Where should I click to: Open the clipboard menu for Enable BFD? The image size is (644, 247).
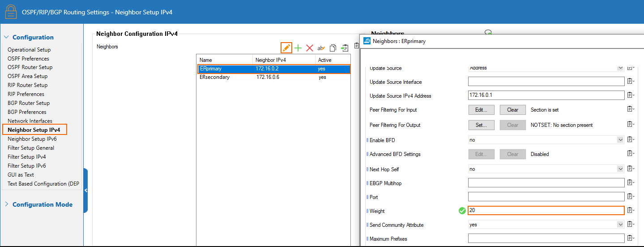[x=631, y=140]
